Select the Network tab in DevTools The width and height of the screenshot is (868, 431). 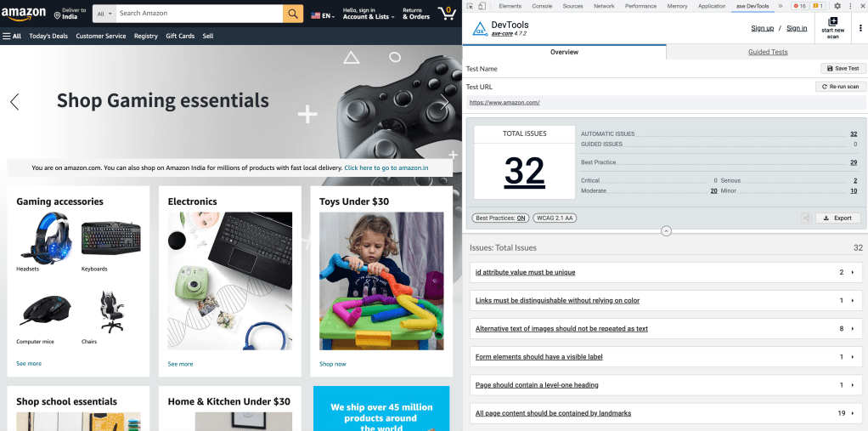(604, 6)
